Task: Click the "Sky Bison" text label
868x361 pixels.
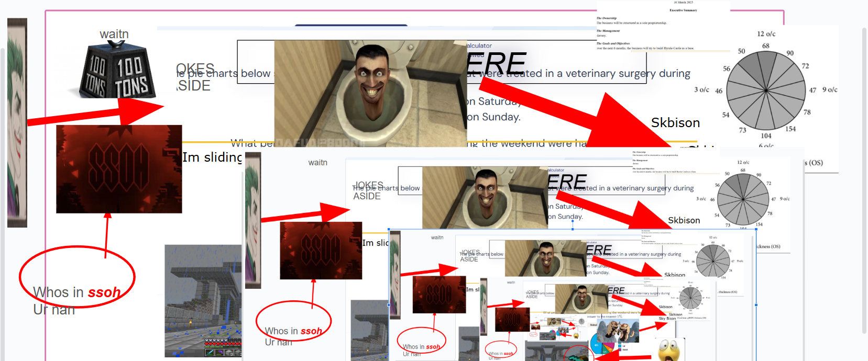Action: [667, 318]
